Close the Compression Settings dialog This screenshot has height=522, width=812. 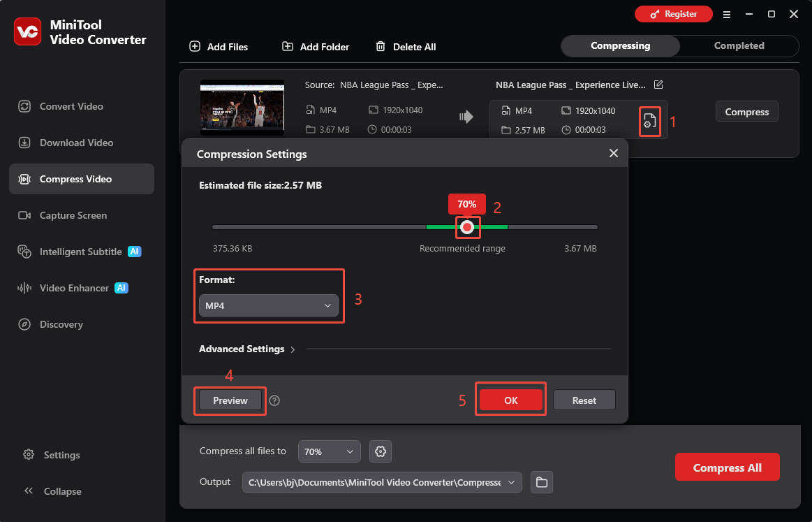pos(614,154)
